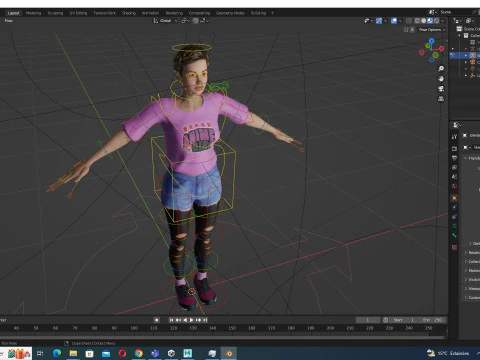Open the Global transform orientation dropdown
480x360 pixels.
165,21
